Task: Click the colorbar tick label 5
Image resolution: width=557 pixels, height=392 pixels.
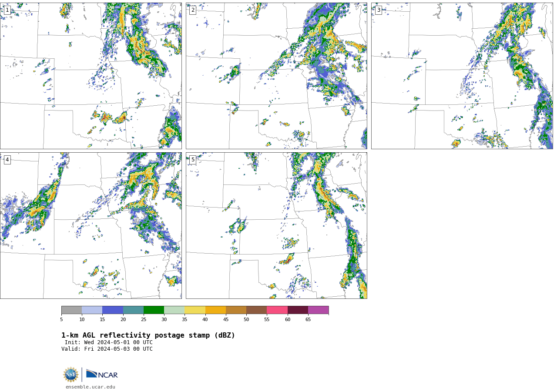Action: pos(61,319)
